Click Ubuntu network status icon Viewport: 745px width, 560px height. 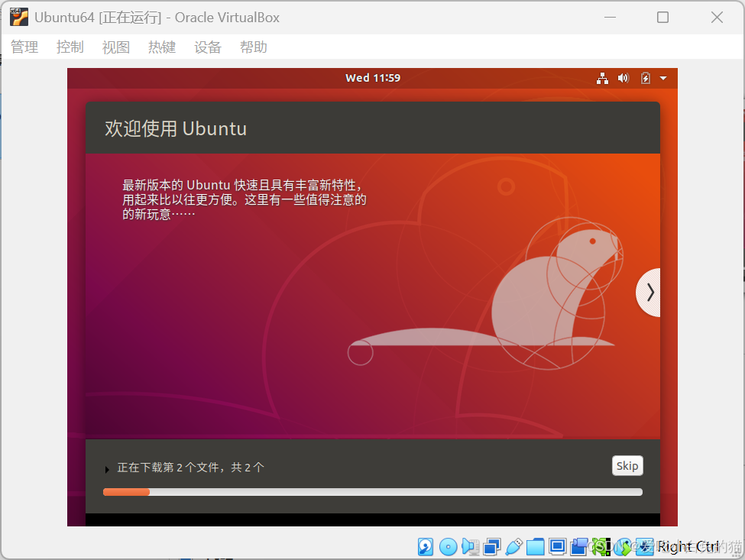[x=602, y=78]
